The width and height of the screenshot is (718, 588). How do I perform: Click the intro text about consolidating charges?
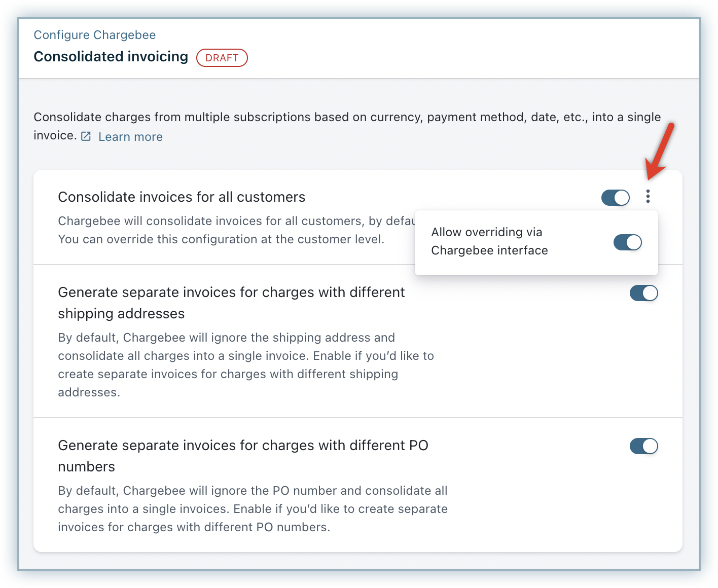click(347, 118)
